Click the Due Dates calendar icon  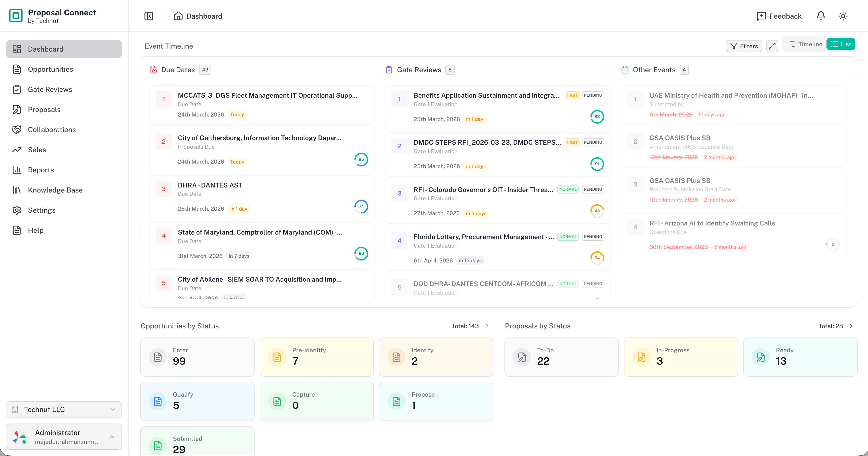(x=153, y=70)
